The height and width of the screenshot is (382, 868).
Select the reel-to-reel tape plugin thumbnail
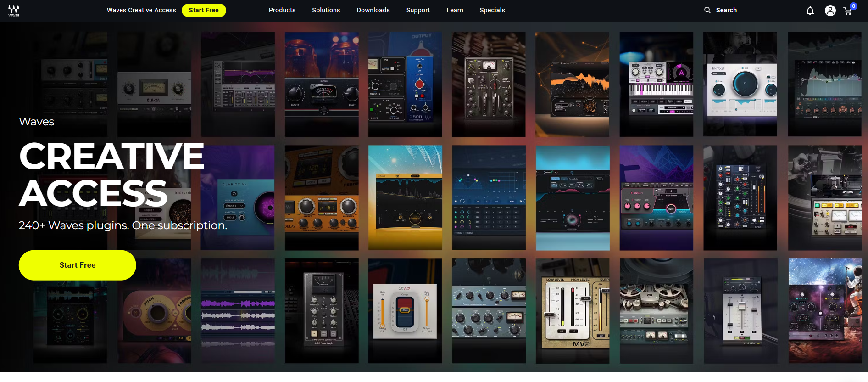657,311
